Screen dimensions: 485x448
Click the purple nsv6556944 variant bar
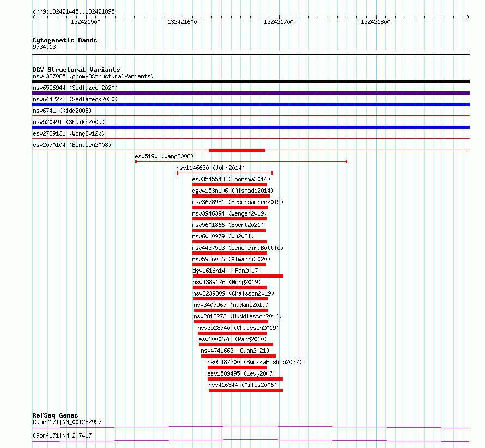pyautogui.click(x=251, y=93)
